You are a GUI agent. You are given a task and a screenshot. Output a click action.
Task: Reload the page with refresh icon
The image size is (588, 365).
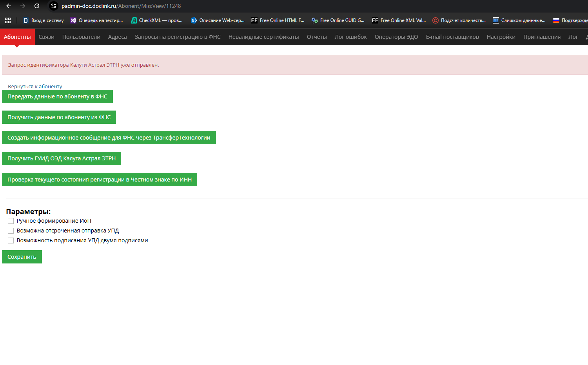[37, 6]
